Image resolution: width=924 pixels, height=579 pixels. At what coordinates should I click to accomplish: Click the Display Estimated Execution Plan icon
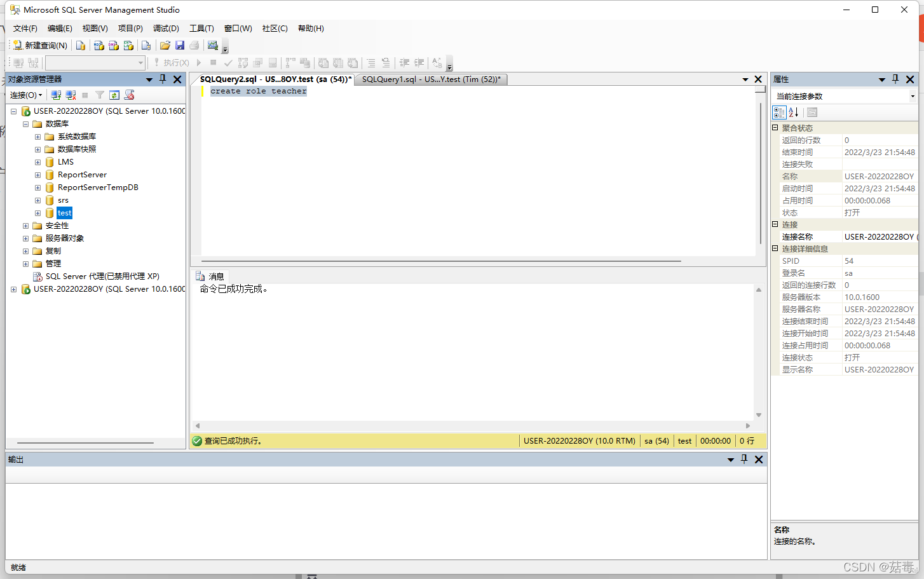click(243, 63)
